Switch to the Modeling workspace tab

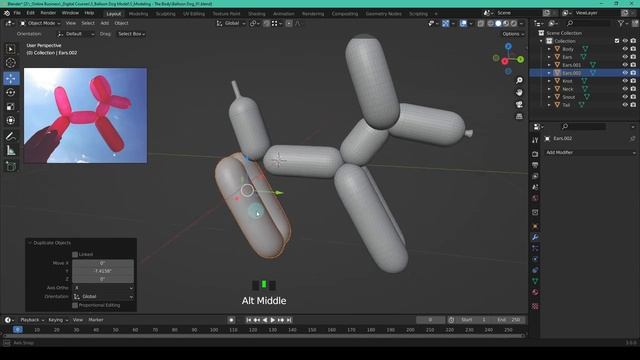[138, 13]
